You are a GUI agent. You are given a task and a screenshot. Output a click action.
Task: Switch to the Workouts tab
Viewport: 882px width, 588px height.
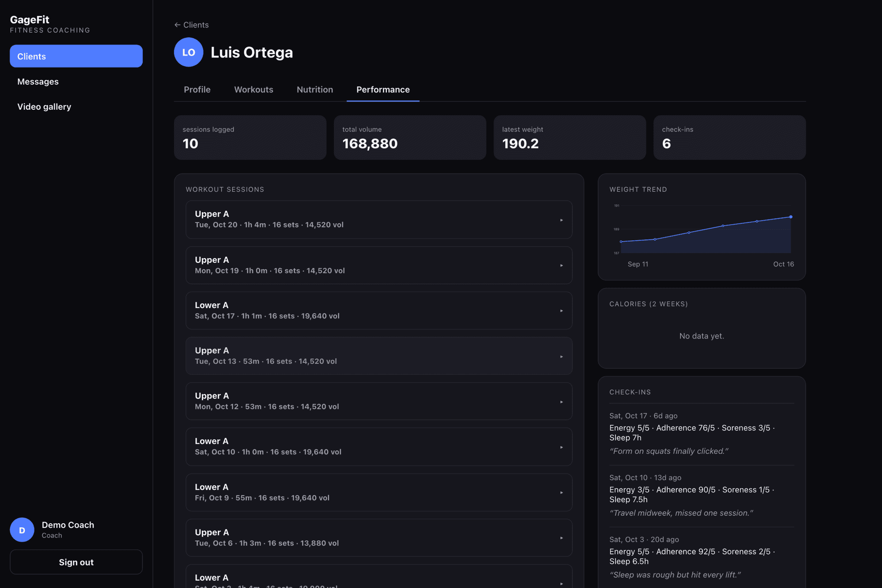[254, 90]
